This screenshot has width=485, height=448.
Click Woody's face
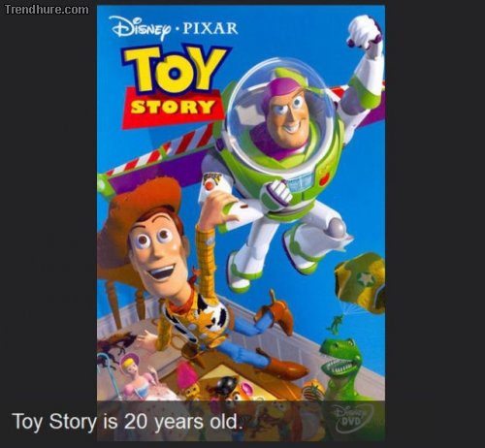(157, 251)
